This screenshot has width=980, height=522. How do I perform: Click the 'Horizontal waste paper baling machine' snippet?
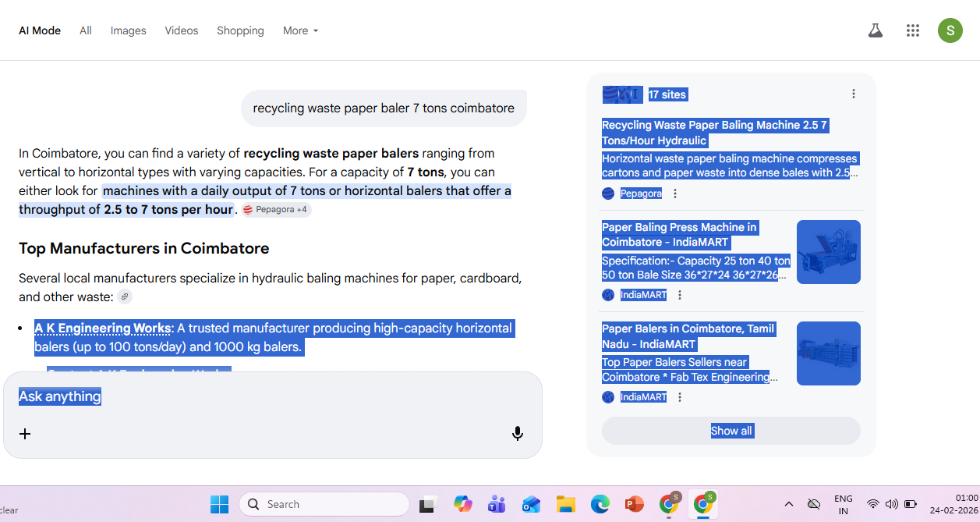pos(730,165)
